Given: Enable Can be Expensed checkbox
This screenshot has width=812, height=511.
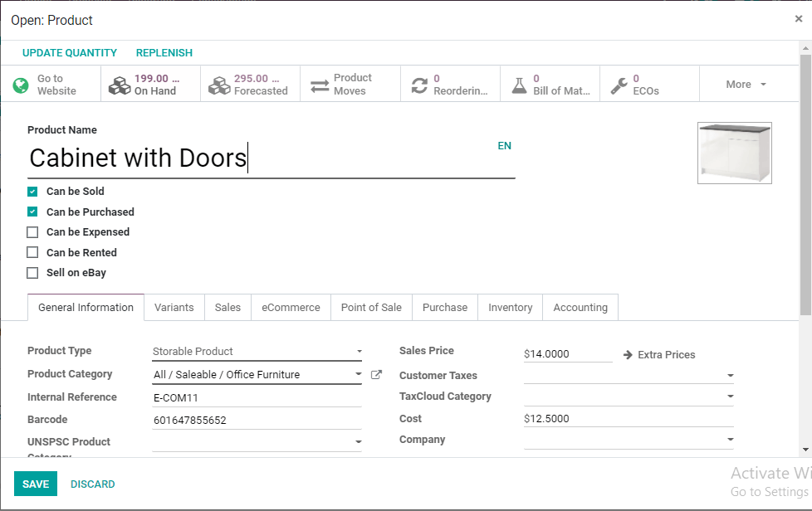Looking at the screenshot, I should pos(32,232).
